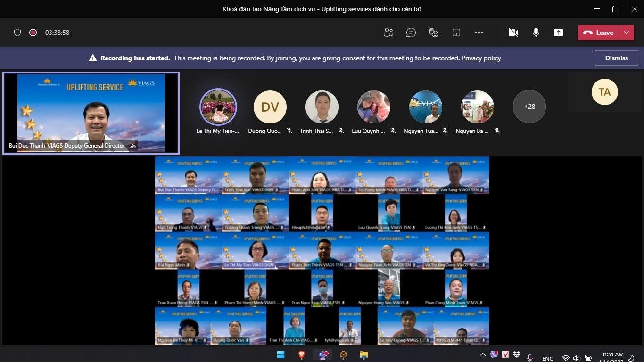Click the Tran Ngoc Huy-VIAGS TSN tile

(x=322, y=288)
